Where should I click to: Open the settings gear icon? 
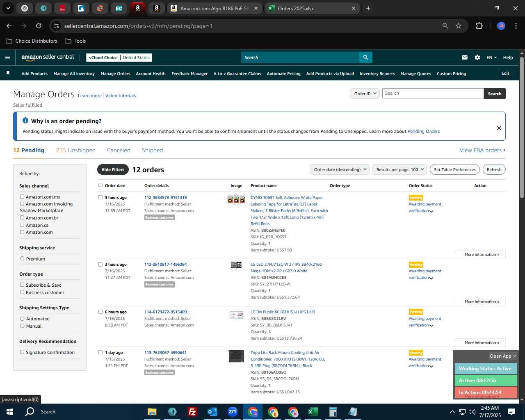click(477, 57)
